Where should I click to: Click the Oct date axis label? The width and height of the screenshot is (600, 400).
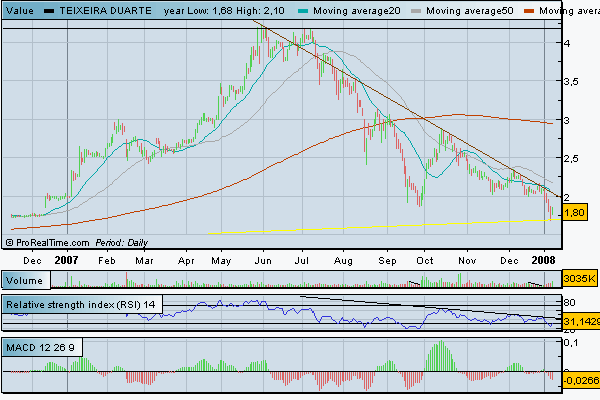425,261
